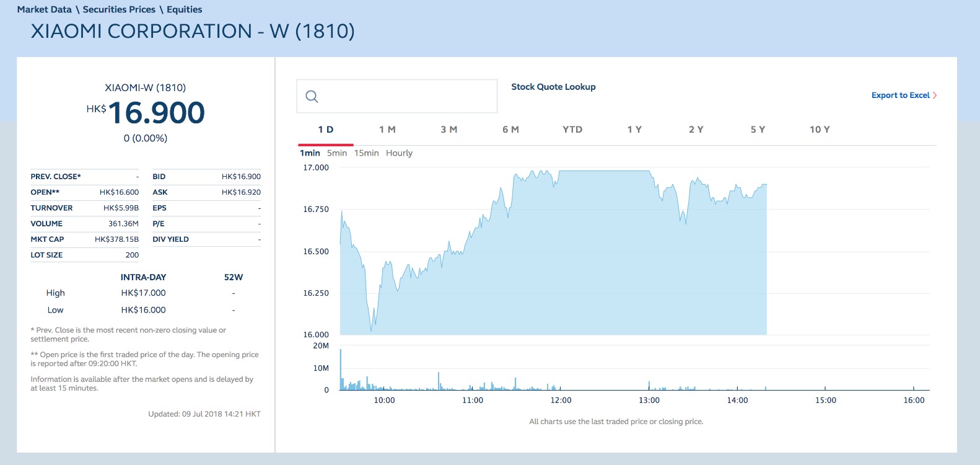Image resolution: width=980 pixels, height=465 pixels.
Task: View the 2 Y chart range
Action: [x=696, y=130]
